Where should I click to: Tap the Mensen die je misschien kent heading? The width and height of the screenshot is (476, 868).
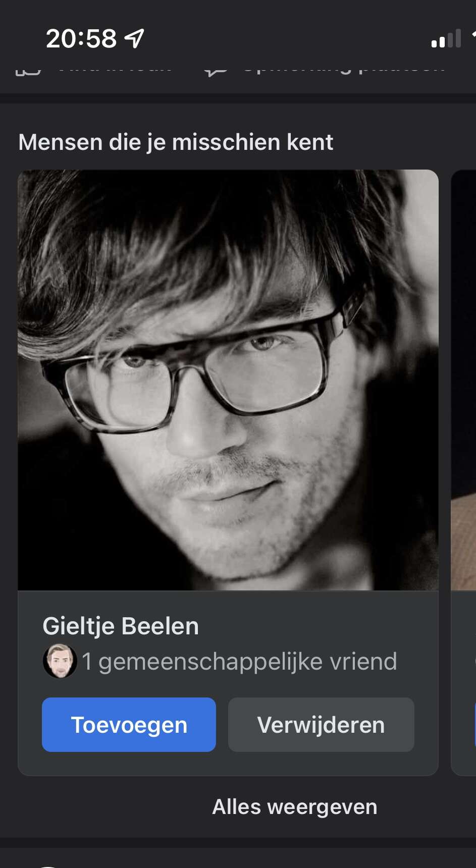click(176, 142)
